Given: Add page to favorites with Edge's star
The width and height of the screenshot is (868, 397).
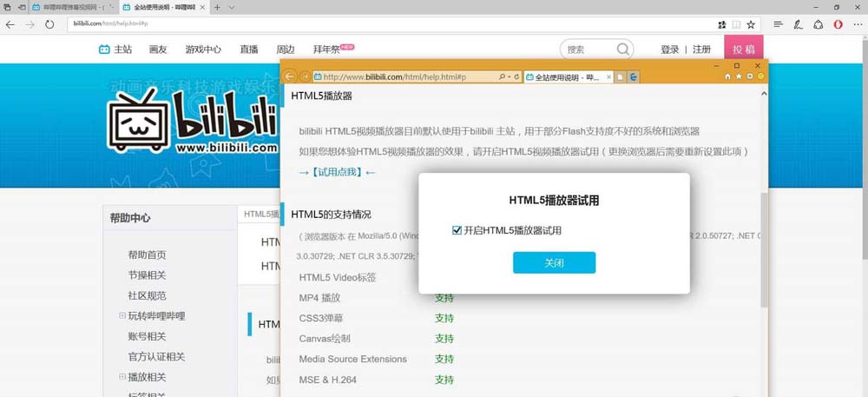Looking at the screenshot, I should coord(751,24).
